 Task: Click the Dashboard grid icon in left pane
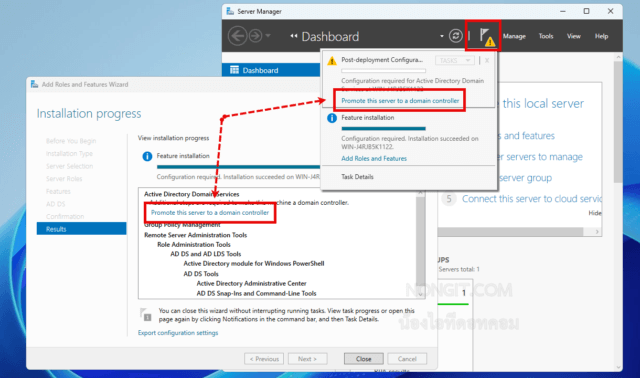pos(234,70)
